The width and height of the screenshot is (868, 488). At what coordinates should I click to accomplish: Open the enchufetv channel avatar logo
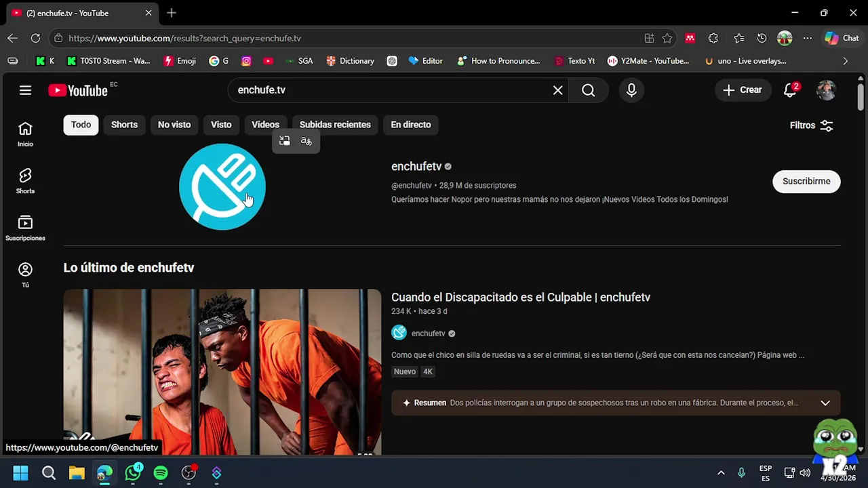coord(222,186)
